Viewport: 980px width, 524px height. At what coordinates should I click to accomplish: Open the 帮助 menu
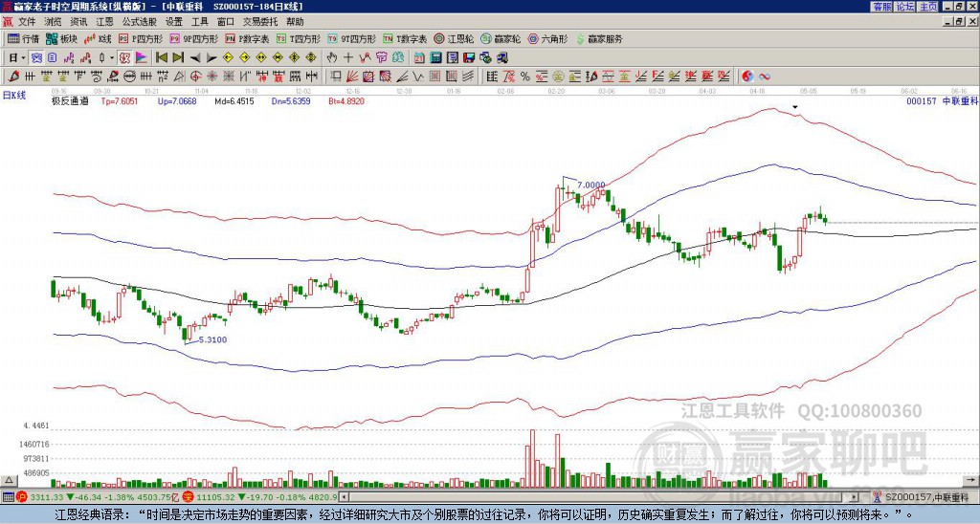295,22
